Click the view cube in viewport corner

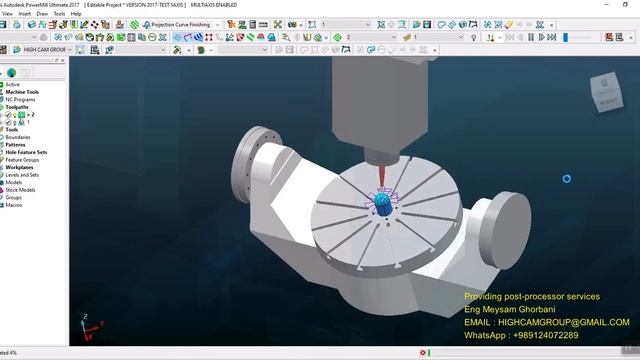pos(607,92)
